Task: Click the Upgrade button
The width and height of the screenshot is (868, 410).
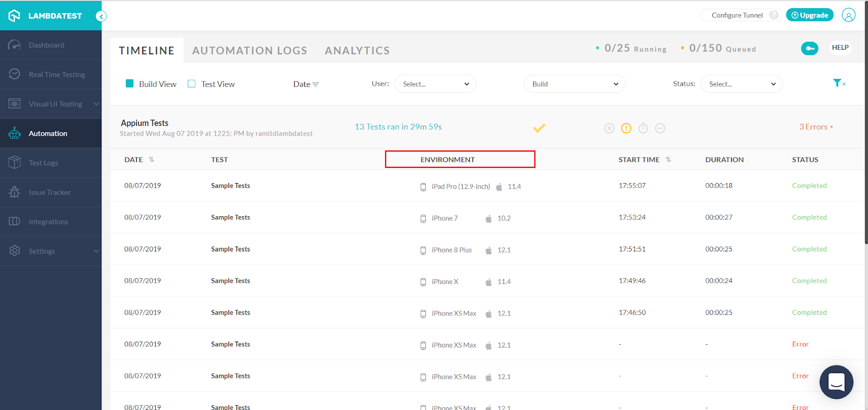Action: [809, 15]
